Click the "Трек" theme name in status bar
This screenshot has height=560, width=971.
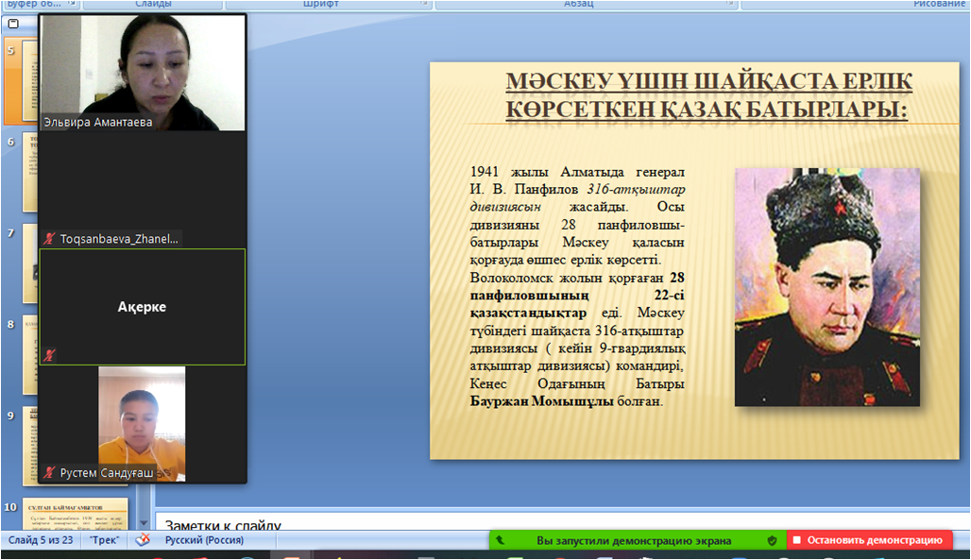tap(104, 540)
